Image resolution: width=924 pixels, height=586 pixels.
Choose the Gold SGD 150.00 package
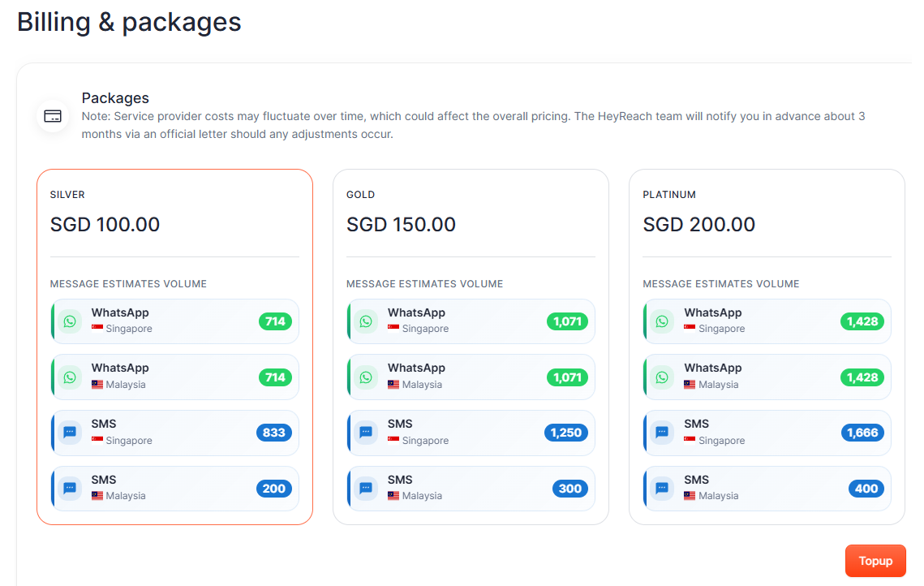(x=471, y=224)
